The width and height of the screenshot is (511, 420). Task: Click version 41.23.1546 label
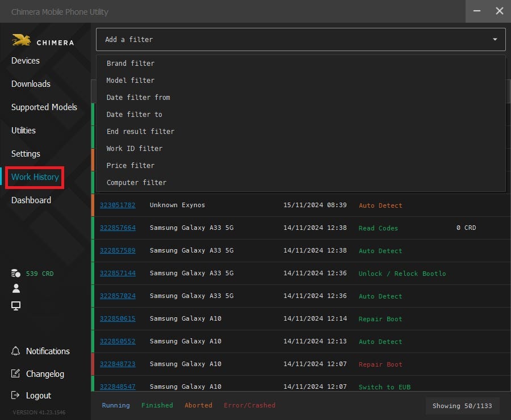point(39,412)
